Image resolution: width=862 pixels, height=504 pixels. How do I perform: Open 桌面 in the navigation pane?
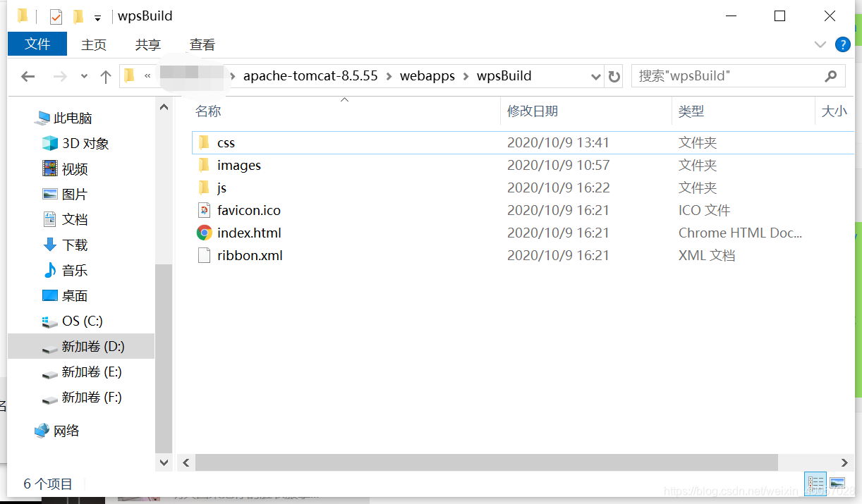click(x=75, y=296)
